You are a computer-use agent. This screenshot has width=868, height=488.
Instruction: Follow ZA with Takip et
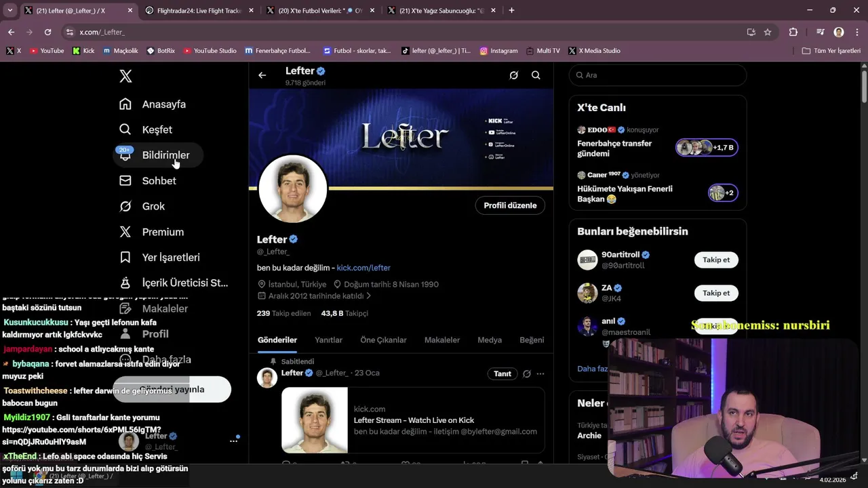(716, 293)
